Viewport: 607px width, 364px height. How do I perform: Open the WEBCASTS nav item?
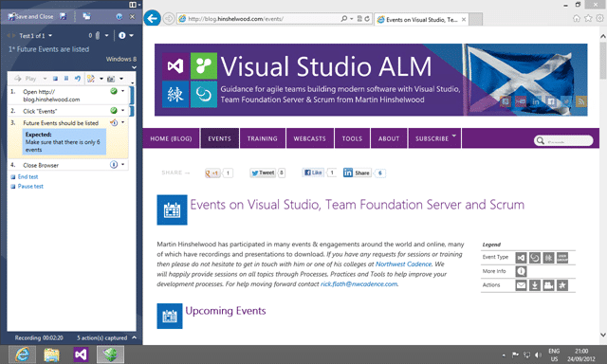(310, 138)
